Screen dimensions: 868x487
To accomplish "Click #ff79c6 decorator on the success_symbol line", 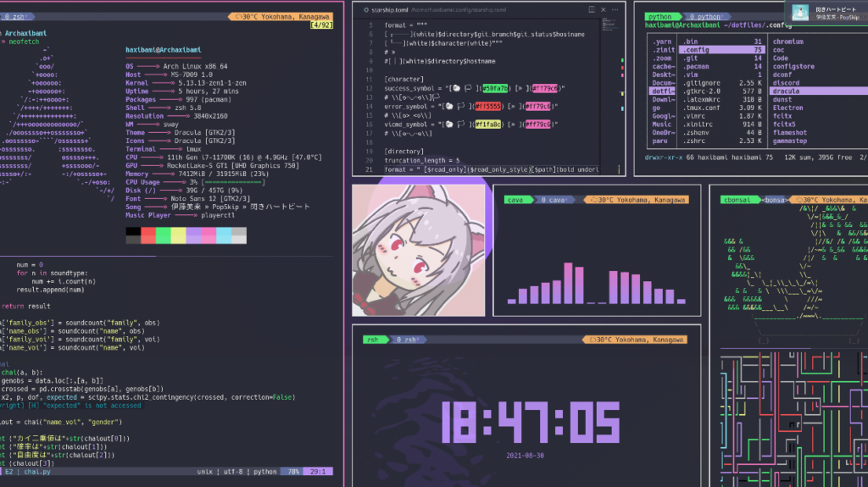I will (x=545, y=89).
